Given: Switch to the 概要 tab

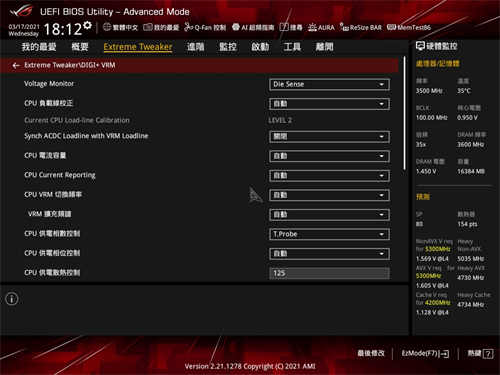Looking at the screenshot, I should [x=80, y=47].
